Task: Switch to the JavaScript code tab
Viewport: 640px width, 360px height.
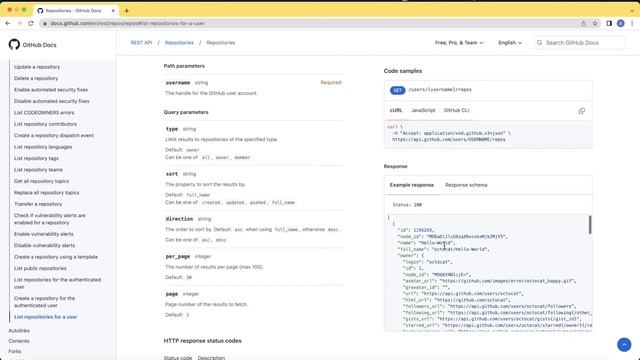Action: pyautogui.click(x=423, y=110)
